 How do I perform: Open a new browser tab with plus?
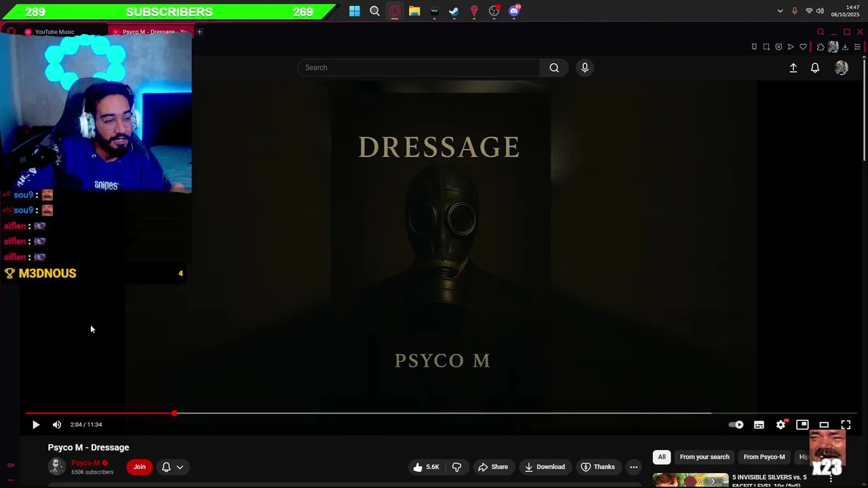click(199, 32)
